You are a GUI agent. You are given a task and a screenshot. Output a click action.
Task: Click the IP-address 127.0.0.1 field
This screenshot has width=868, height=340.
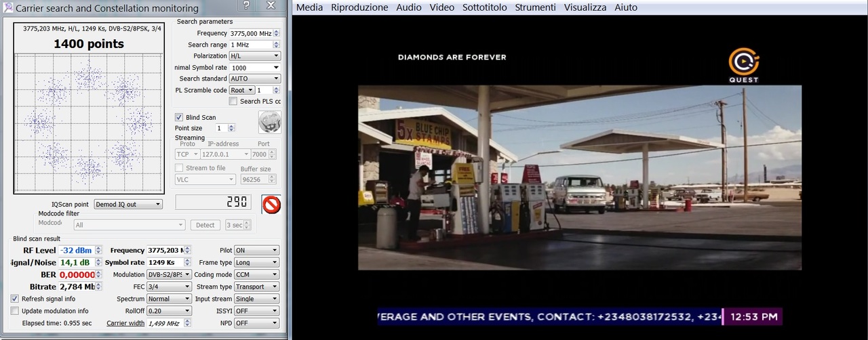[x=224, y=154]
